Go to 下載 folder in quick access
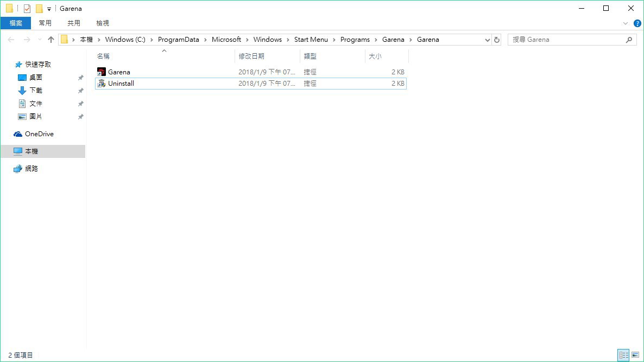Viewport: 644px width, 362px height. pyautogui.click(x=35, y=91)
